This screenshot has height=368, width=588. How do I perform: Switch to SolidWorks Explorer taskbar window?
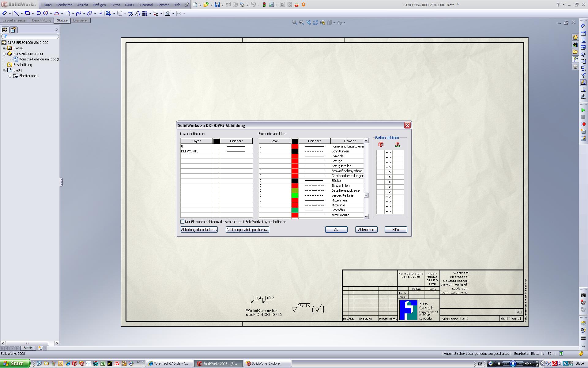coord(267,363)
